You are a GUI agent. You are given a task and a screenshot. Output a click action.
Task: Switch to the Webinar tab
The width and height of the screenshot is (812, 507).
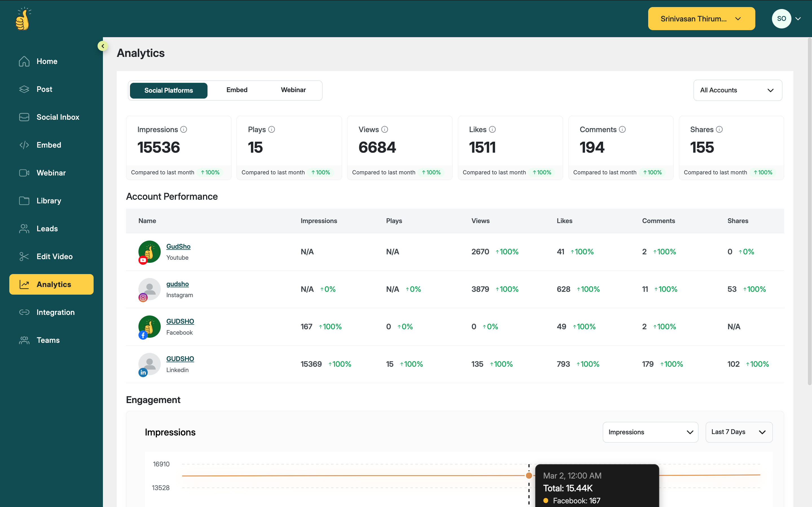pos(293,90)
